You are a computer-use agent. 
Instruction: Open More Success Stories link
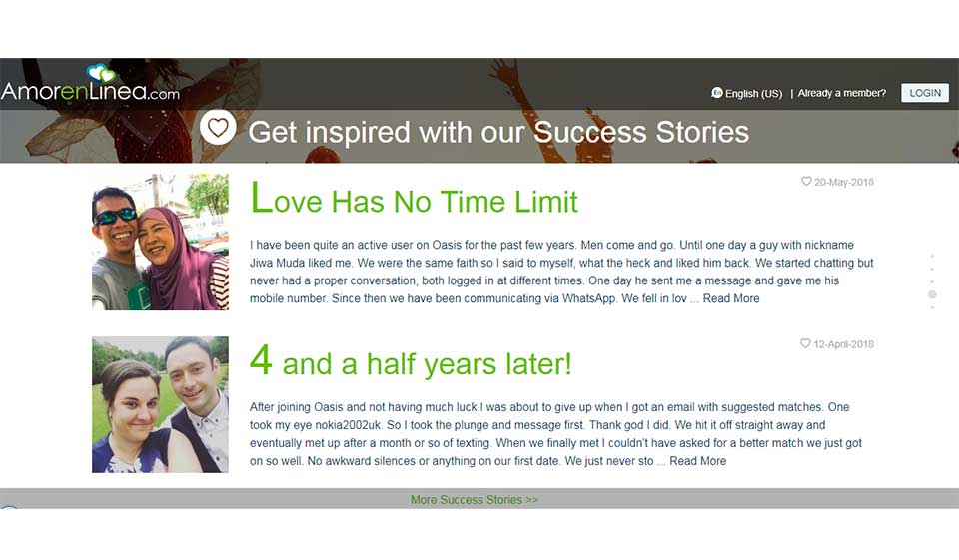pyautogui.click(x=475, y=499)
